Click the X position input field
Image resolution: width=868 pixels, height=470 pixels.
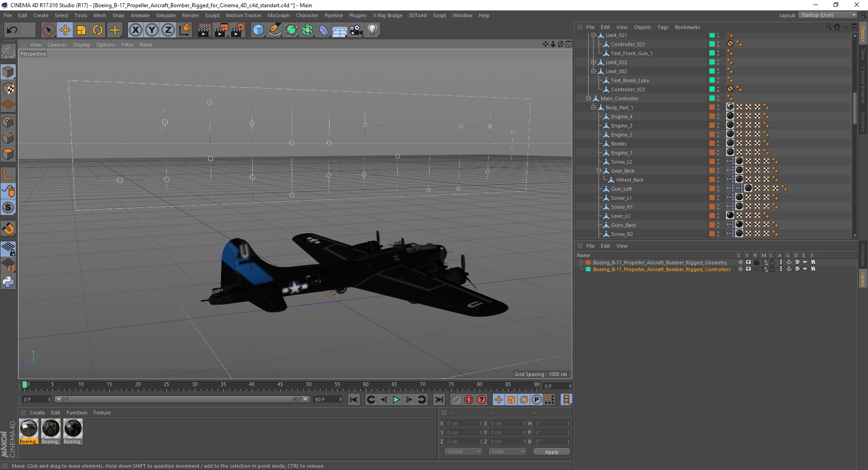coord(464,423)
